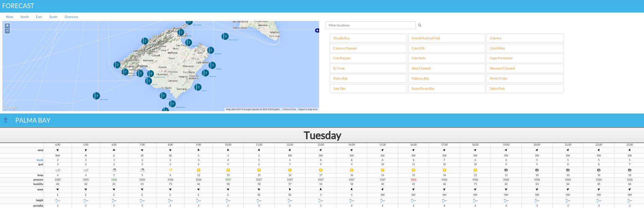The image size is (644, 208).
Task: Pick Cala d'Or from the locations
Action: pos(447,48)
